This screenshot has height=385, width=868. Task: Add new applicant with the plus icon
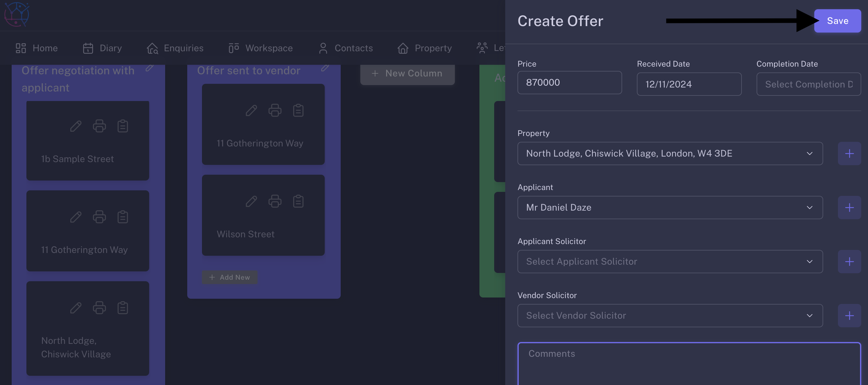pos(849,207)
